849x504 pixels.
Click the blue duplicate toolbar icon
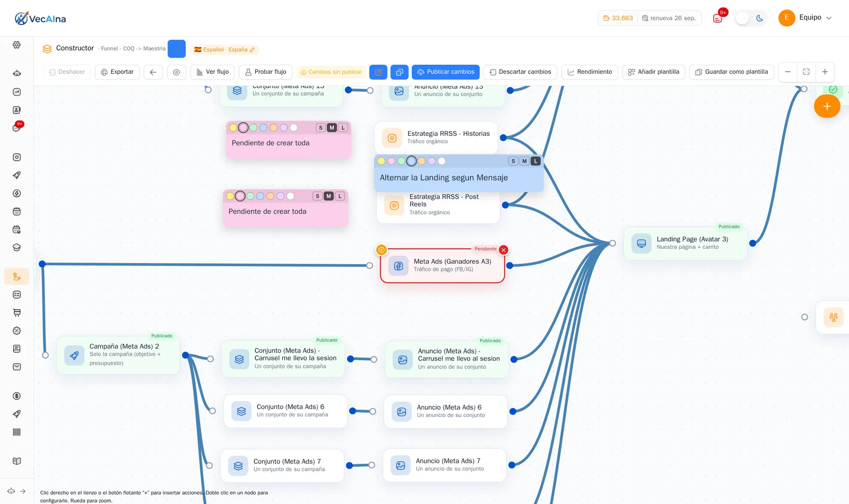click(x=400, y=72)
